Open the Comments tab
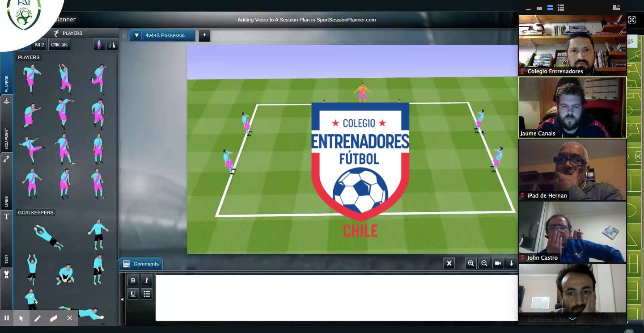 coord(141,264)
